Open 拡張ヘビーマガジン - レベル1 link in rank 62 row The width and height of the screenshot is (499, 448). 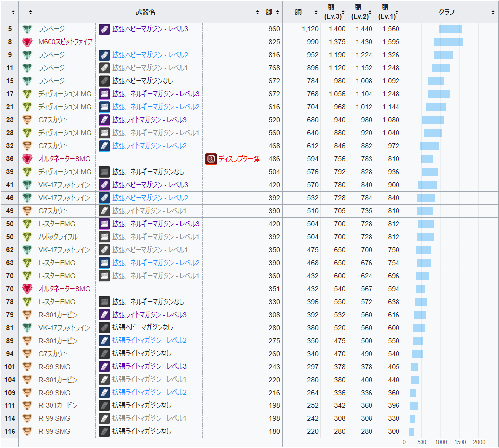(x=150, y=250)
